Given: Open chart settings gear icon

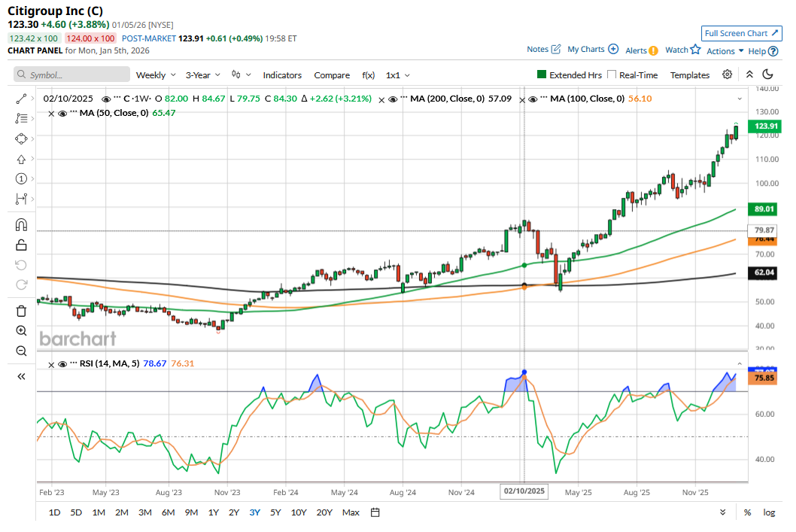Looking at the screenshot, I should pyautogui.click(x=727, y=74).
